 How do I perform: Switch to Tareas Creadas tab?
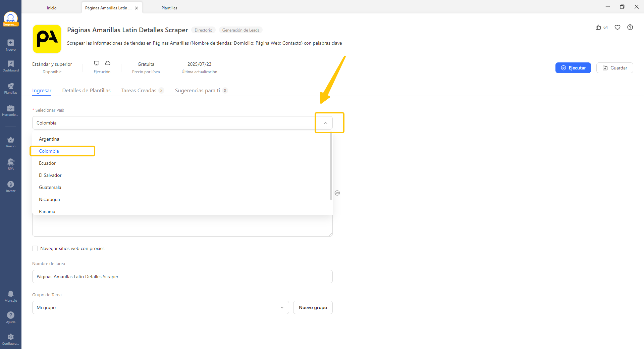(x=139, y=91)
